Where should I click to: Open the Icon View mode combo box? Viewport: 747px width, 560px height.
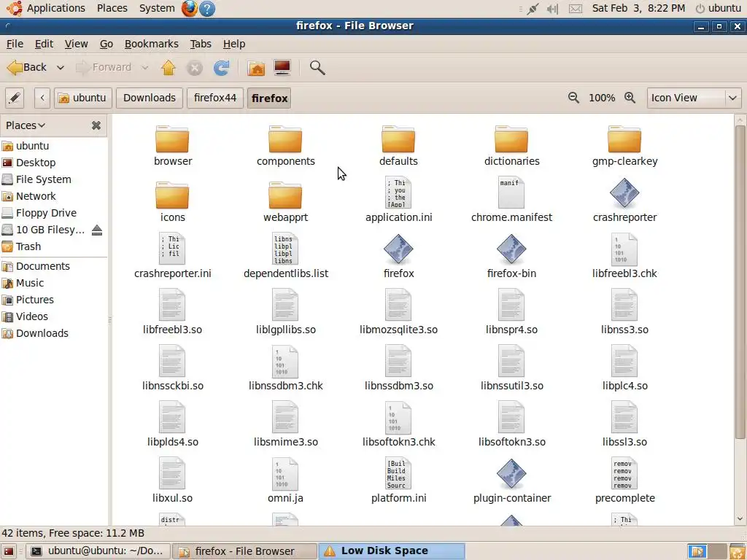click(694, 98)
